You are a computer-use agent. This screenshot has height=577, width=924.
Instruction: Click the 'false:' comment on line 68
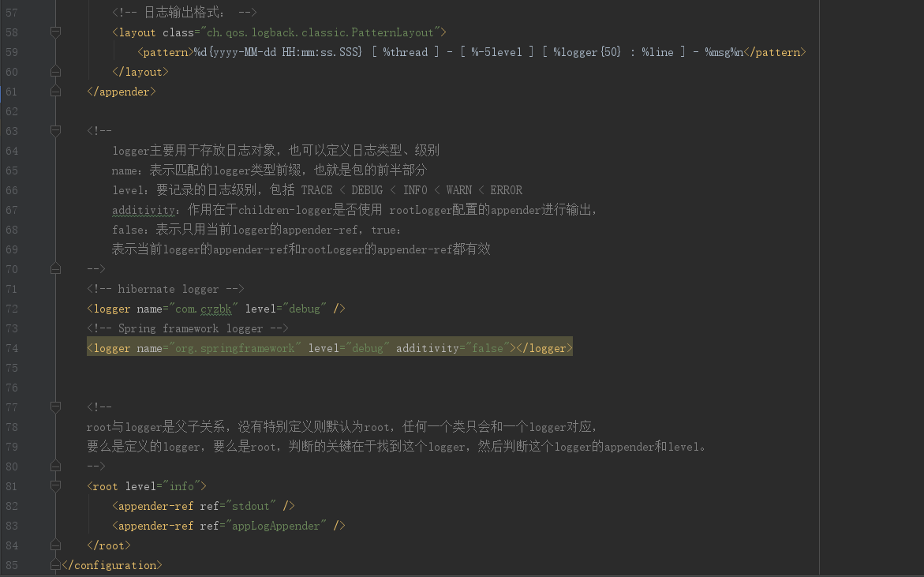click(256, 230)
